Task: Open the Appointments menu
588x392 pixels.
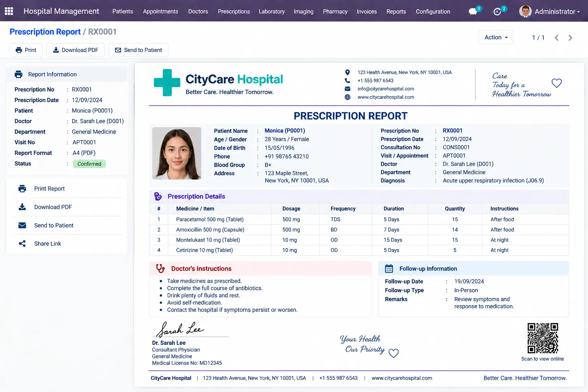Action: click(x=160, y=11)
